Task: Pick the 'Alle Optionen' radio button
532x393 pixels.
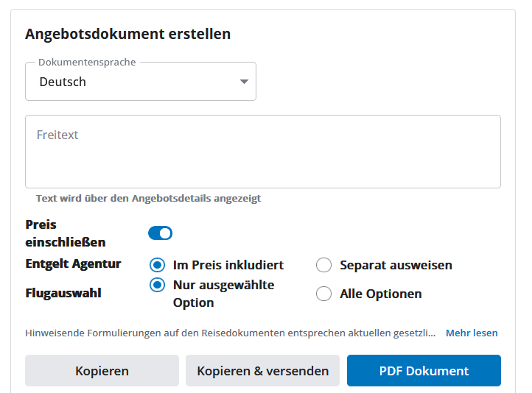Action: point(323,294)
